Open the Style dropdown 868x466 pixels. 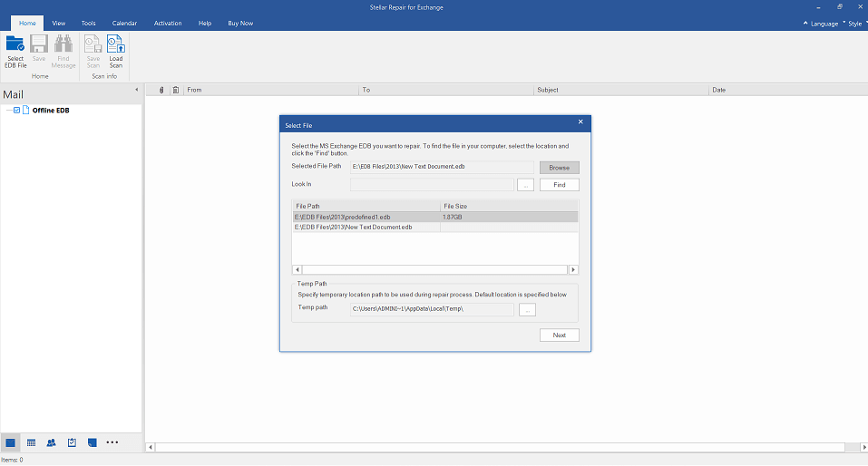click(x=857, y=24)
